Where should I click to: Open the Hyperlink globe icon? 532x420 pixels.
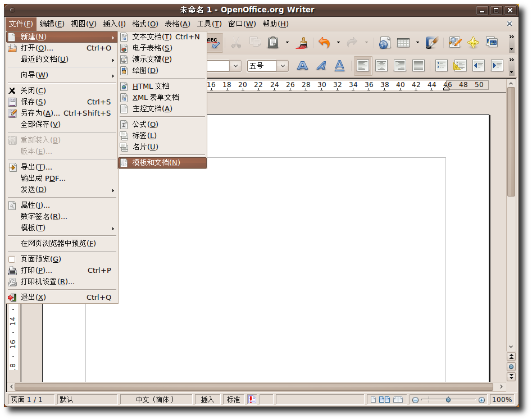tap(384, 43)
